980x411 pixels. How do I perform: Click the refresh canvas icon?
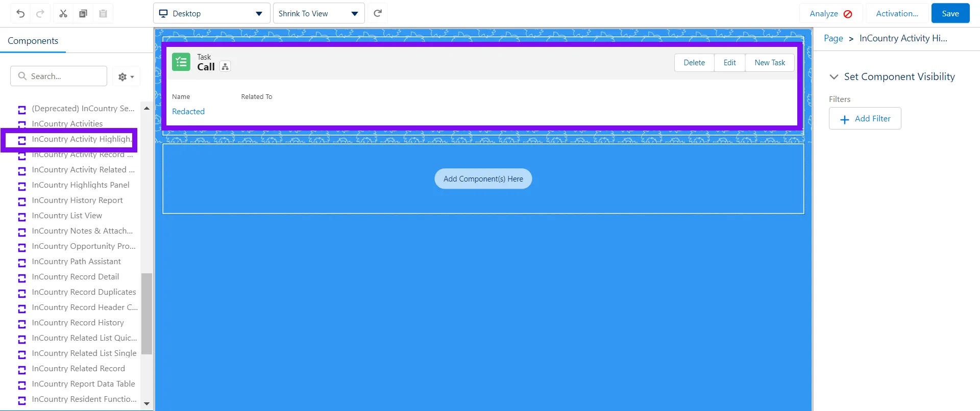pos(378,13)
